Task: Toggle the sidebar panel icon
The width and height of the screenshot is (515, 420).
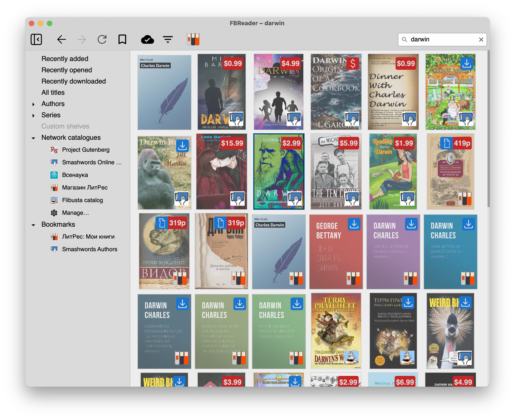Action: tap(36, 39)
